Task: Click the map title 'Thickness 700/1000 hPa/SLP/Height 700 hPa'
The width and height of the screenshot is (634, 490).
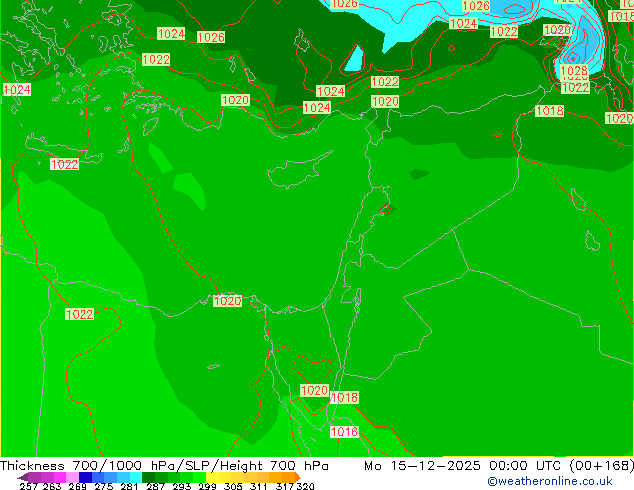Action: [x=164, y=466]
